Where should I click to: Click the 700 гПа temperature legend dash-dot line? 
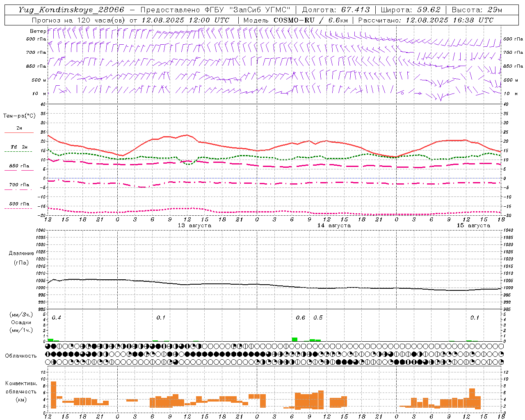coord(19,189)
